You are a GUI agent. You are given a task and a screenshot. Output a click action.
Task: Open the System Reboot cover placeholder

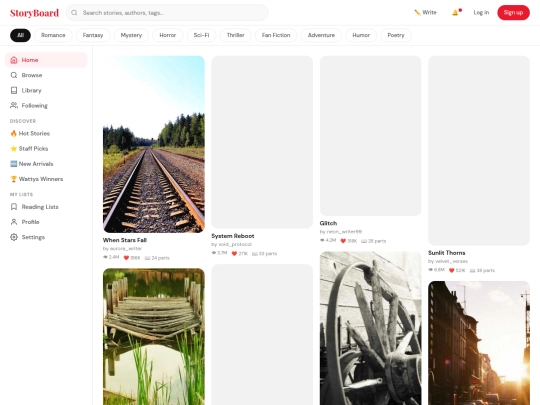pos(262,142)
